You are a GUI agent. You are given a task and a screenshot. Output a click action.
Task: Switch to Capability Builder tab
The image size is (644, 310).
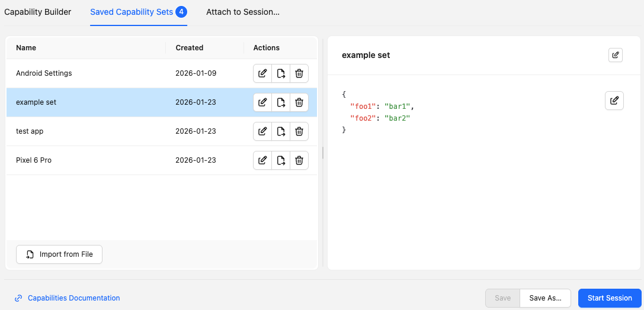(x=38, y=12)
